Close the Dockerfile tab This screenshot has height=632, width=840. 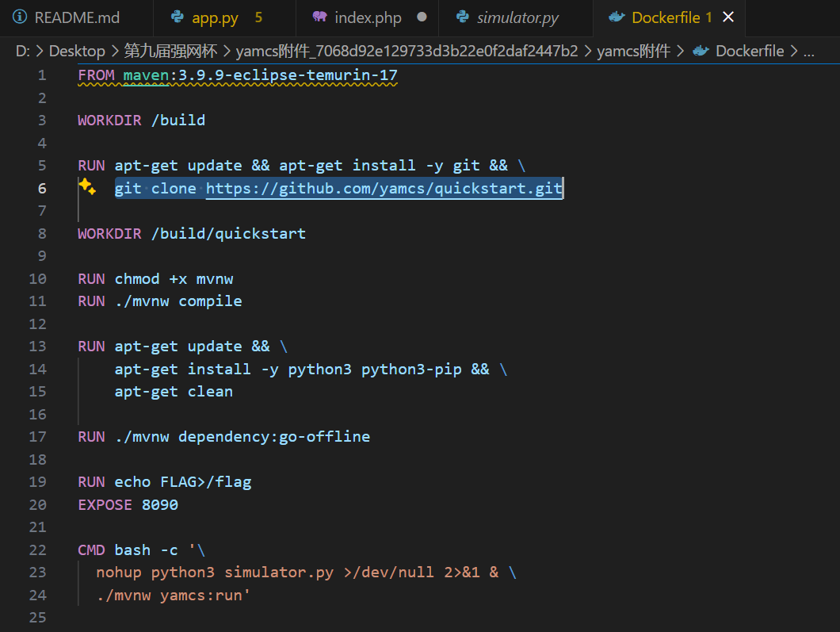728,17
